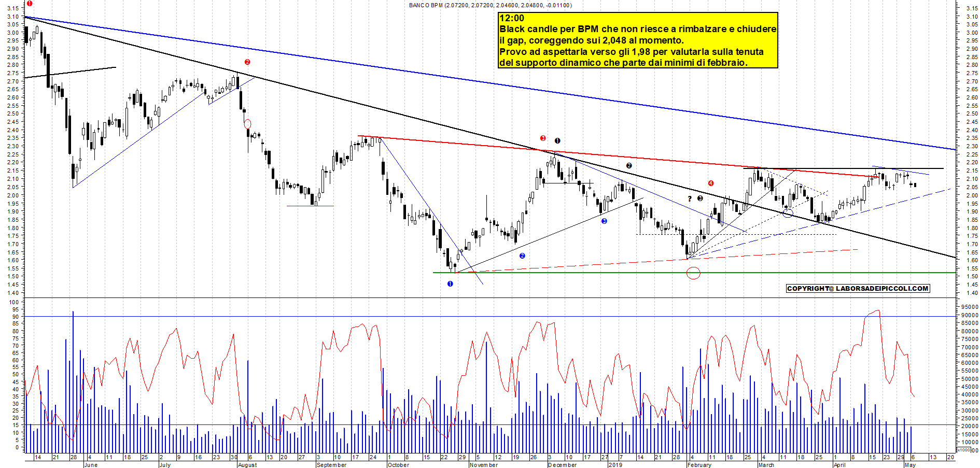The image size is (980, 468).
Task: Click the black wave marker 2 after 2019 label
Action: [x=629, y=165]
